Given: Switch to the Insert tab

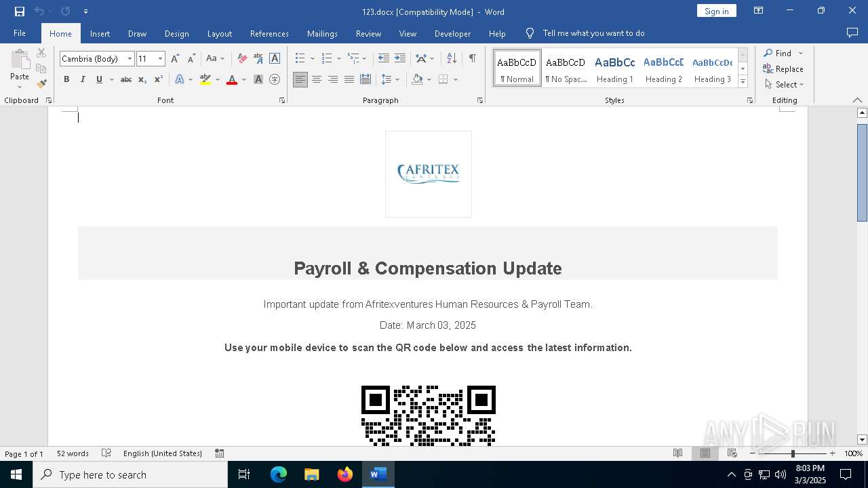Looking at the screenshot, I should click(x=100, y=33).
